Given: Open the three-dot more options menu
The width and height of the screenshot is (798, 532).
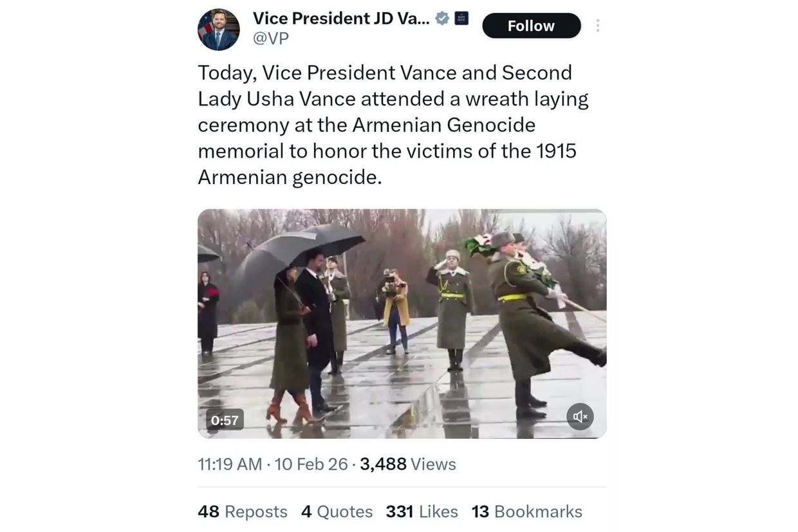Looking at the screenshot, I should 598,26.
